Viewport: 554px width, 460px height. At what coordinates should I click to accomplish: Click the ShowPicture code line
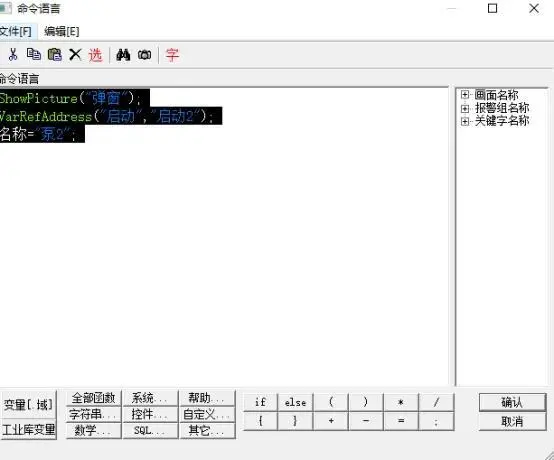[x=74, y=98]
